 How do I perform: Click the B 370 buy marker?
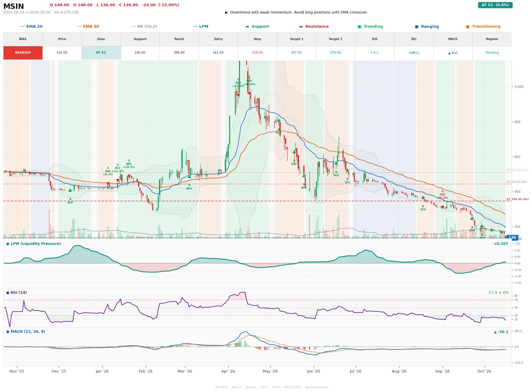coord(423,197)
